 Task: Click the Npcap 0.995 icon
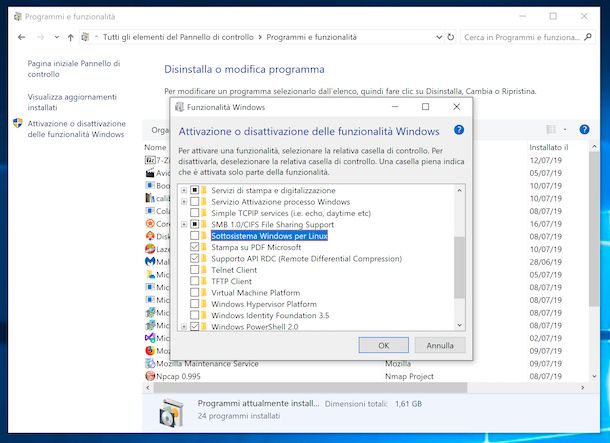(150, 376)
